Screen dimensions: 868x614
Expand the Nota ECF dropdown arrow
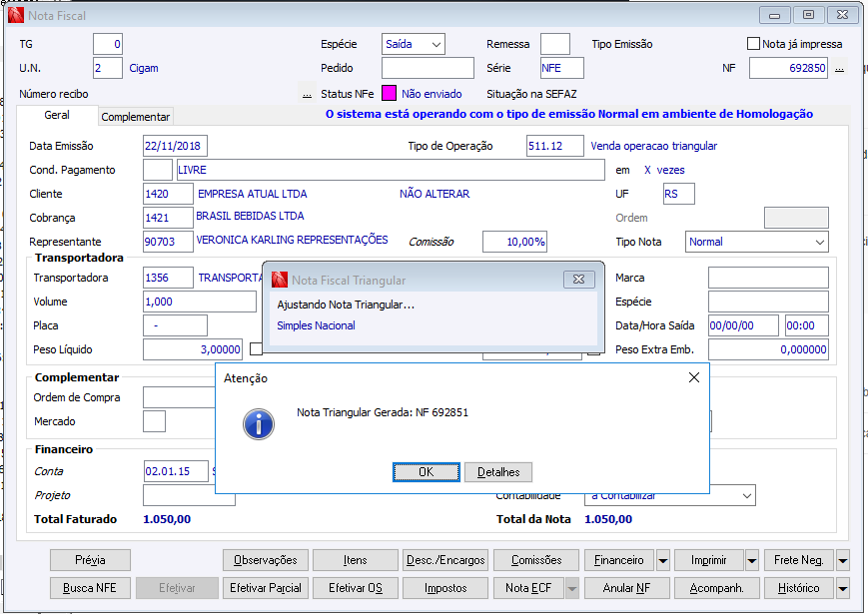point(572,588)
